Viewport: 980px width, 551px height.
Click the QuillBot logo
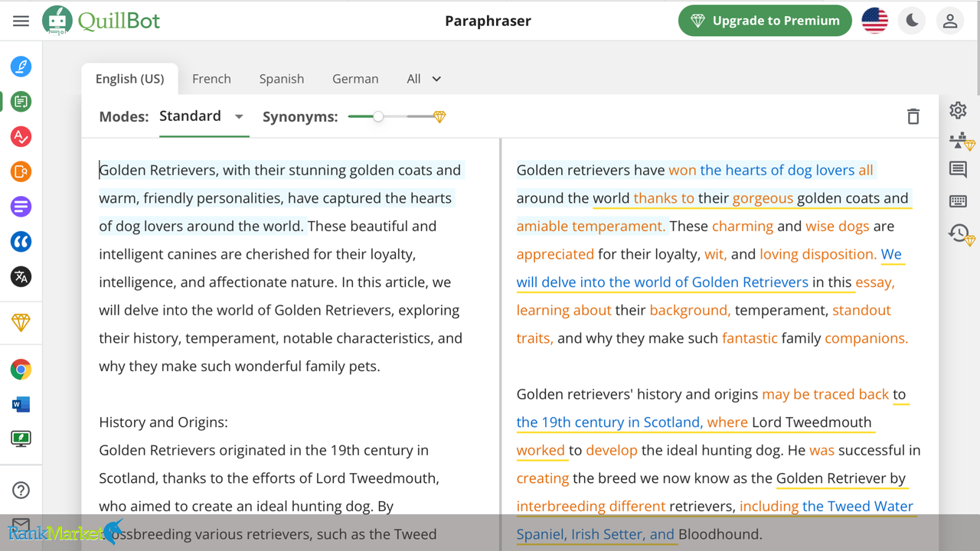pyautogui.click(x=101, y=21)
